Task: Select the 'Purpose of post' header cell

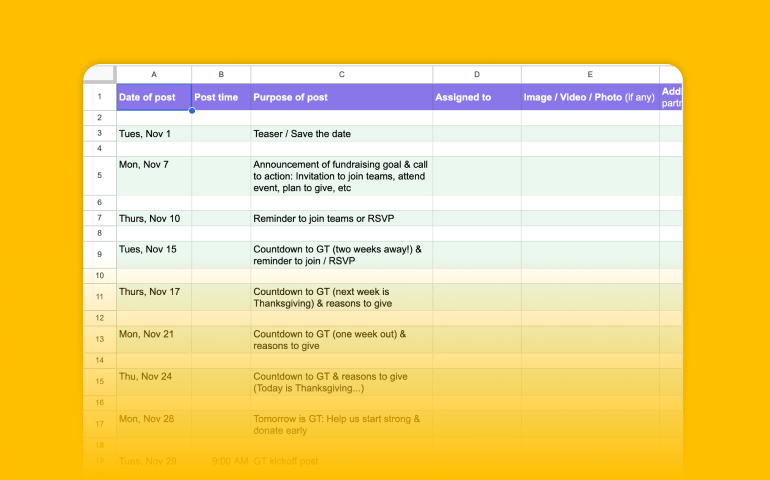Action: tap(341, 97)
